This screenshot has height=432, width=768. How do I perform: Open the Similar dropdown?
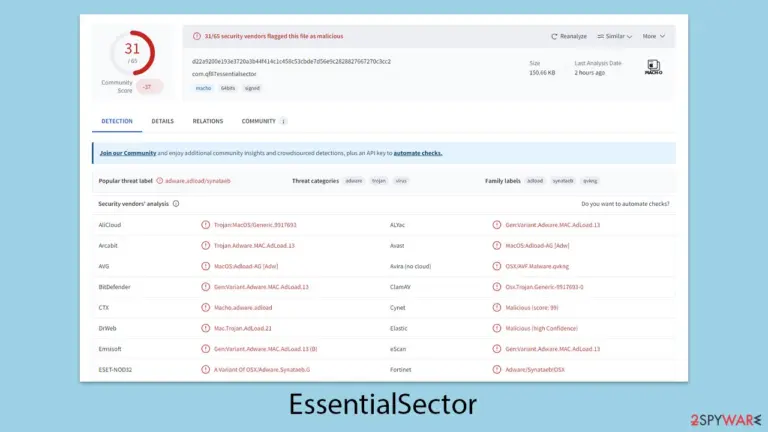[615, 36]
